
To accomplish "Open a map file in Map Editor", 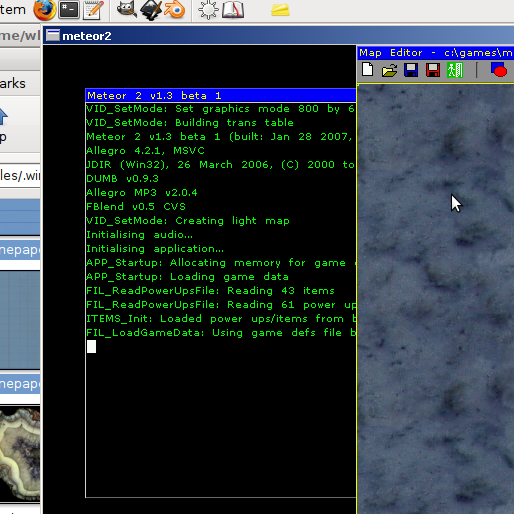I will 389,70.
